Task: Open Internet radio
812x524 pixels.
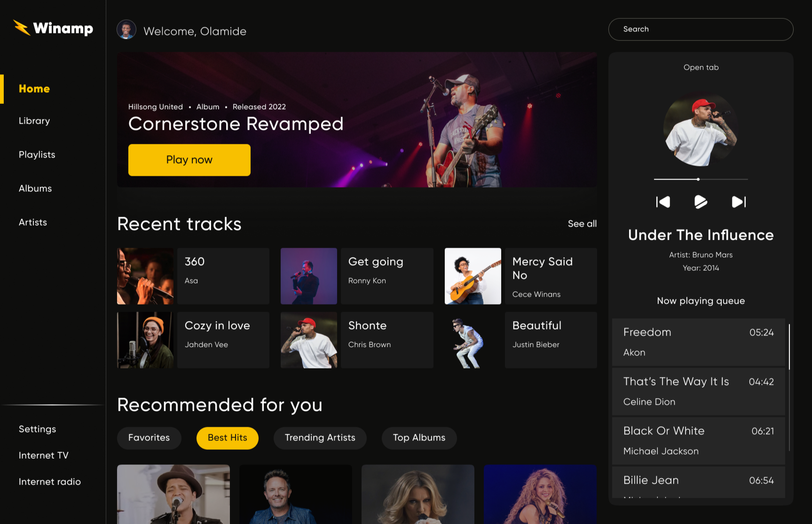Action: point(50,482)
